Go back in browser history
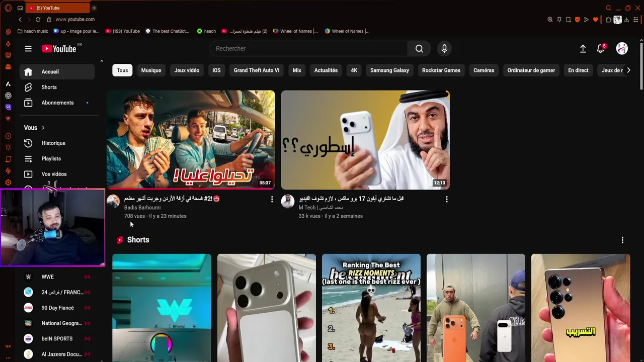Screen dimensions: 644x362 tap(20, 20)
